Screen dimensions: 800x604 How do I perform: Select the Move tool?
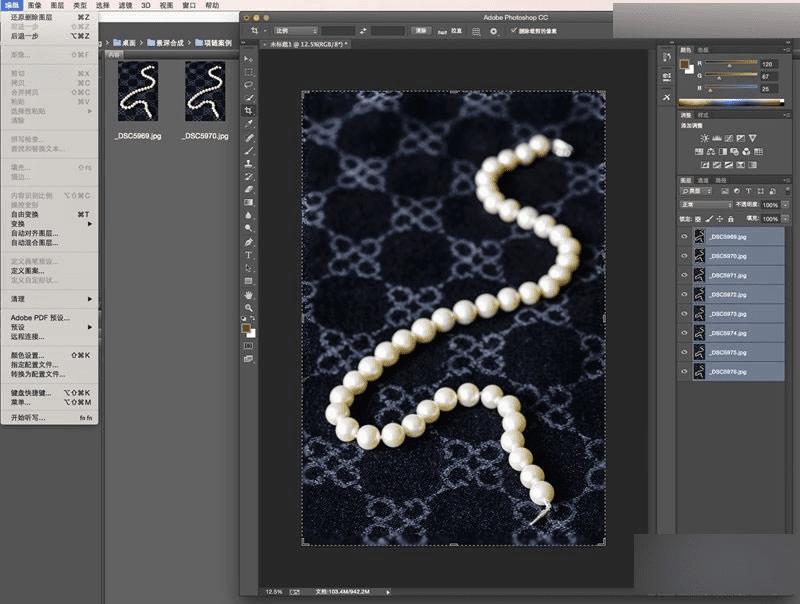pos(249,59)
